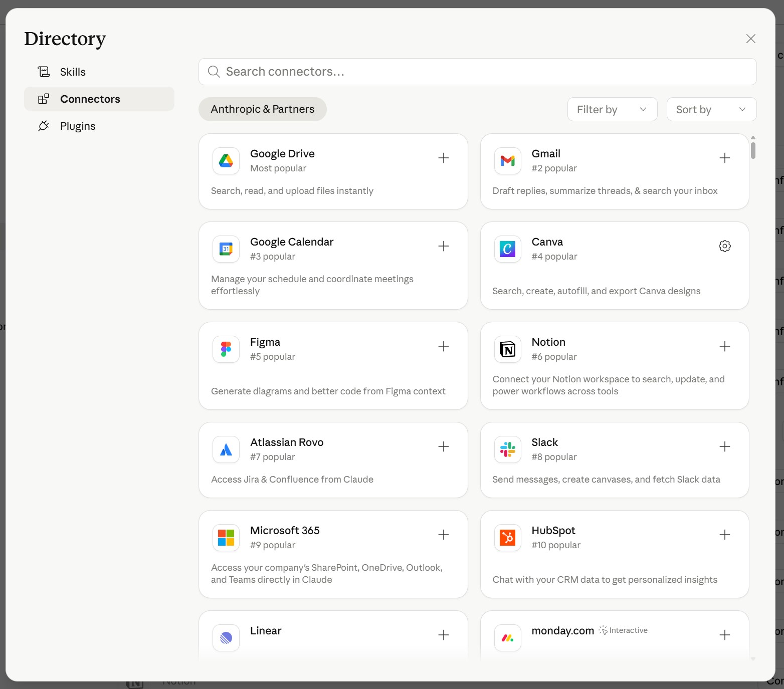The width and height of the screenshot is (784, 689).
Task: Click the Microsoft 365 logo icon
Action: click(226, 538)
